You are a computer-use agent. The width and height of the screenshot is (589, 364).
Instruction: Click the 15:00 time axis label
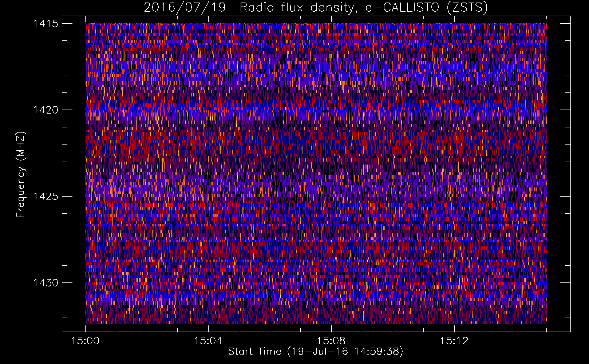pos(85,341)
